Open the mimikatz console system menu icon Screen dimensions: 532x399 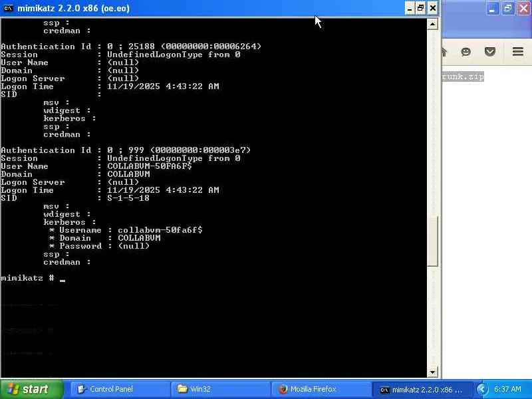click(x=8, y=8)
